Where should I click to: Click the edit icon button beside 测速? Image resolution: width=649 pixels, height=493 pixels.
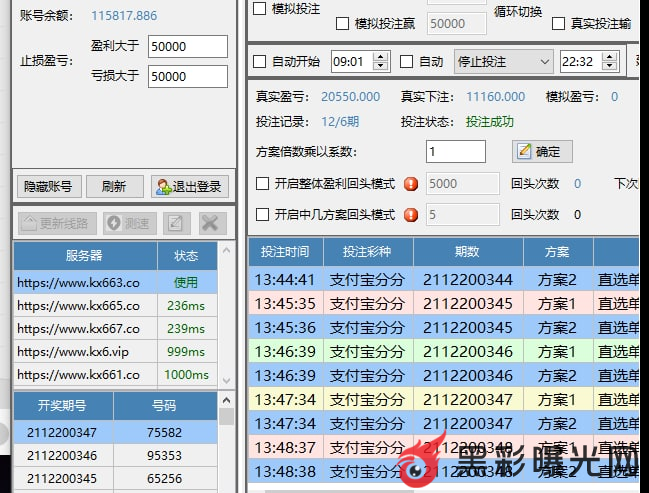(x=176, y=223)
